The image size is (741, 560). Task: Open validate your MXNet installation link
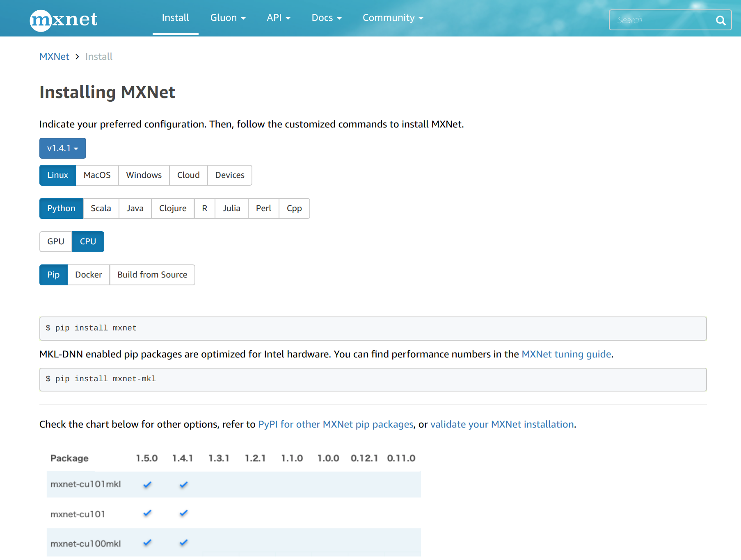[x=502, y=424]
